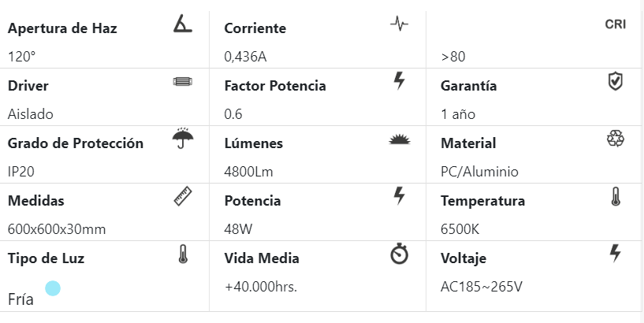Click the light blue color dot

pyautogui.click(x=53, y=288)
